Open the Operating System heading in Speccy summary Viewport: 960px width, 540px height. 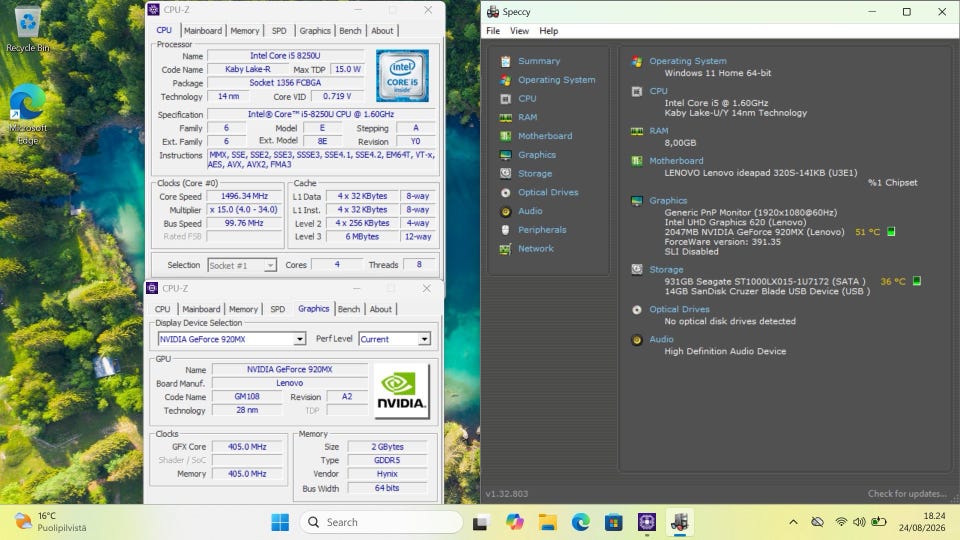click(688, 61)
